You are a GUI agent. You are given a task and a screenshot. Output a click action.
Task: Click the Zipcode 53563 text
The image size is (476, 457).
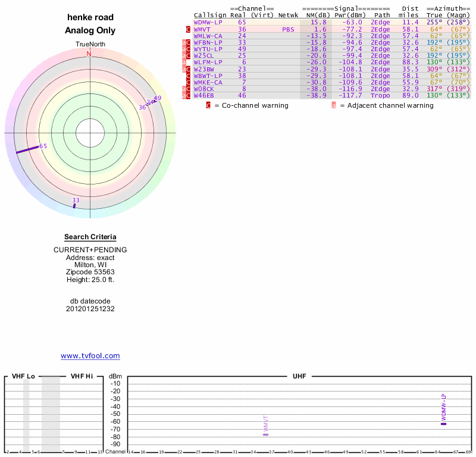coord(90,272)
